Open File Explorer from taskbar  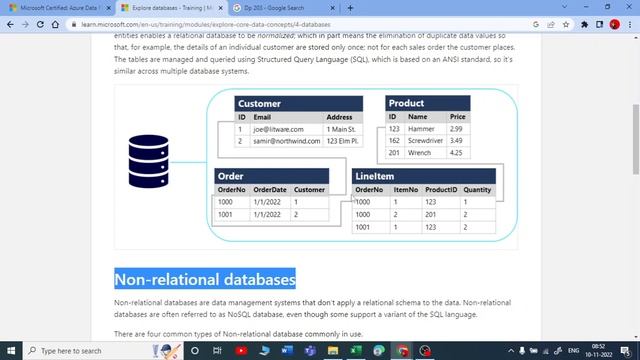click(x=333, y=351)
